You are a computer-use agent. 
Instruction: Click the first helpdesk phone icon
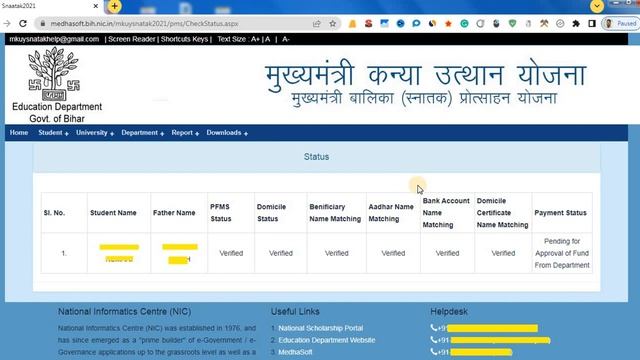pos(433,328)
